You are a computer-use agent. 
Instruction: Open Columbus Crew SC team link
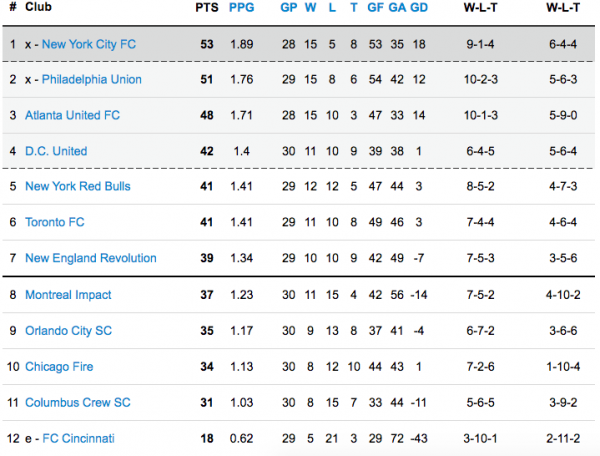coord(78,403)
